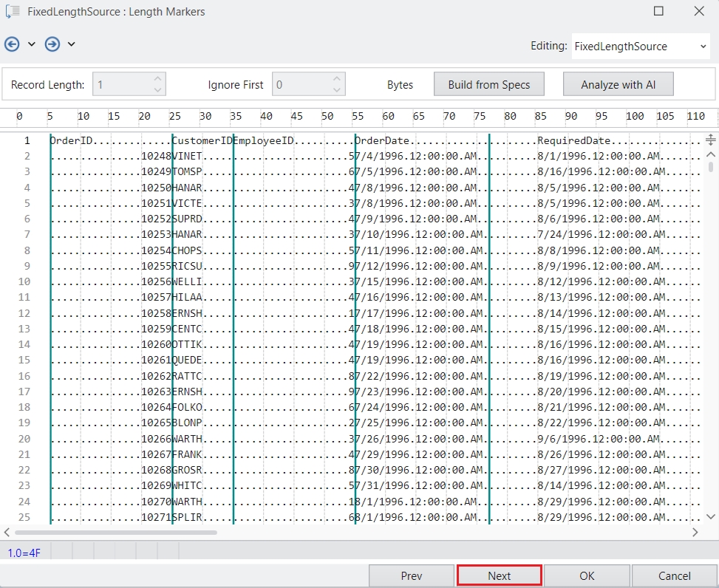Viewport: 719px width, 588px height.
Task: Click the Next button
Action: pos(500,576)
